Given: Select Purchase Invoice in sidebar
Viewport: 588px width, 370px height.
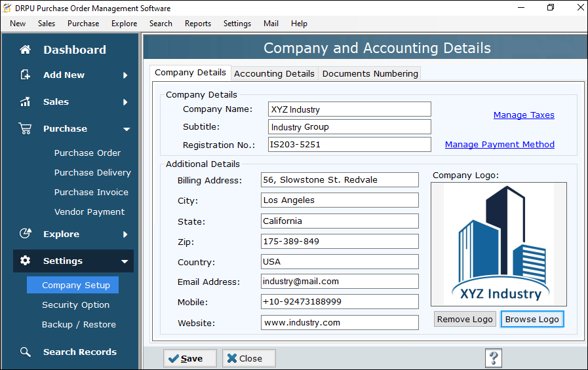Looking at the screenshot, I should point(91,192).
